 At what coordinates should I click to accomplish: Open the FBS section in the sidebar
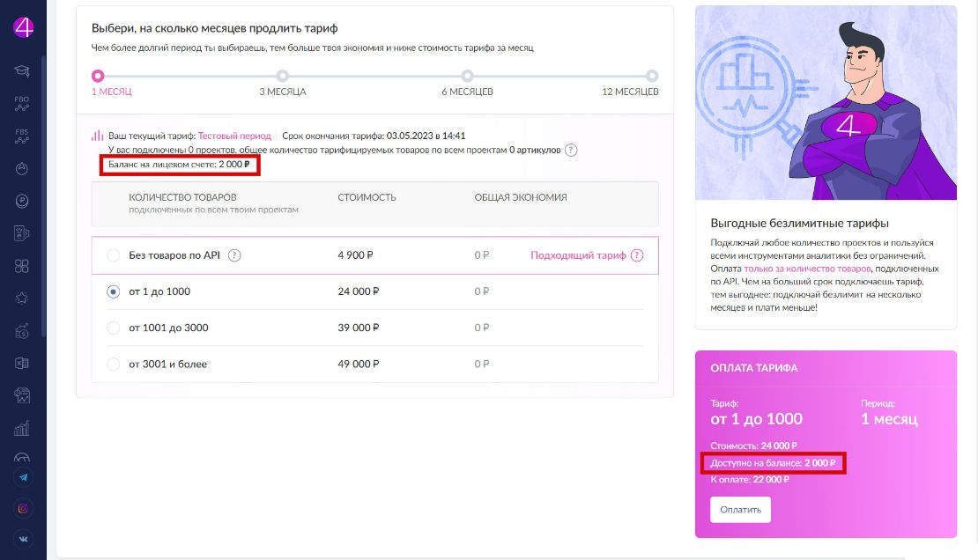pos(24,136)
